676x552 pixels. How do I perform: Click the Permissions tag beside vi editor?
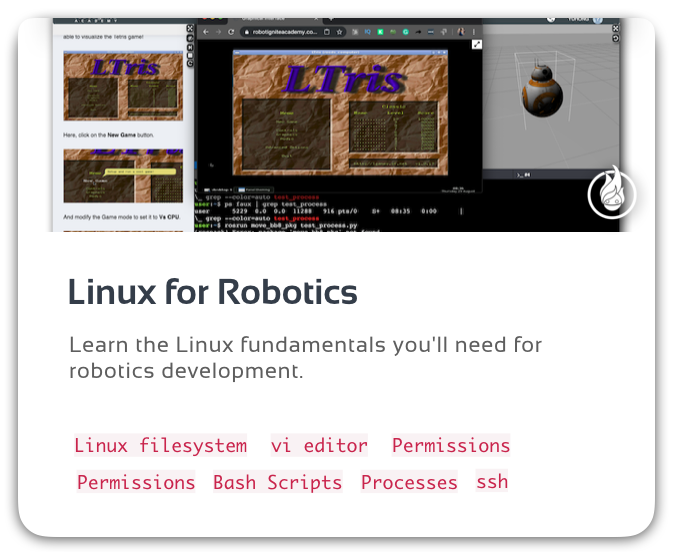(451, 445)
